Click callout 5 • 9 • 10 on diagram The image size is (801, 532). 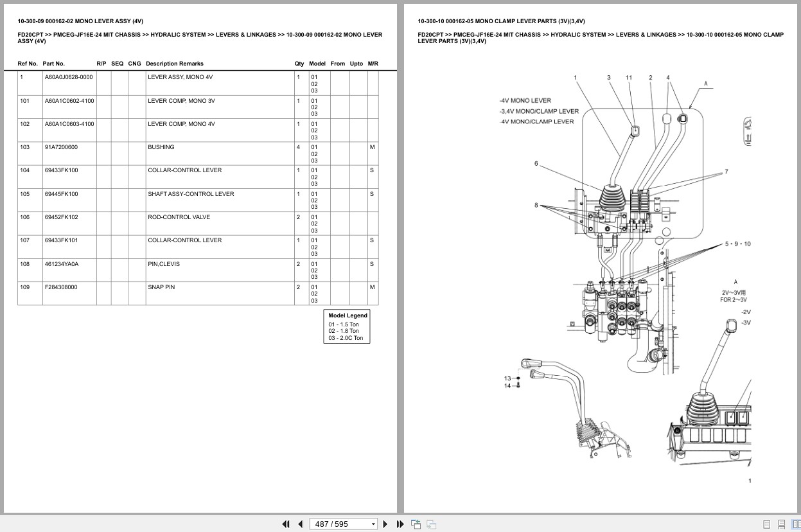tap(738, 244)
